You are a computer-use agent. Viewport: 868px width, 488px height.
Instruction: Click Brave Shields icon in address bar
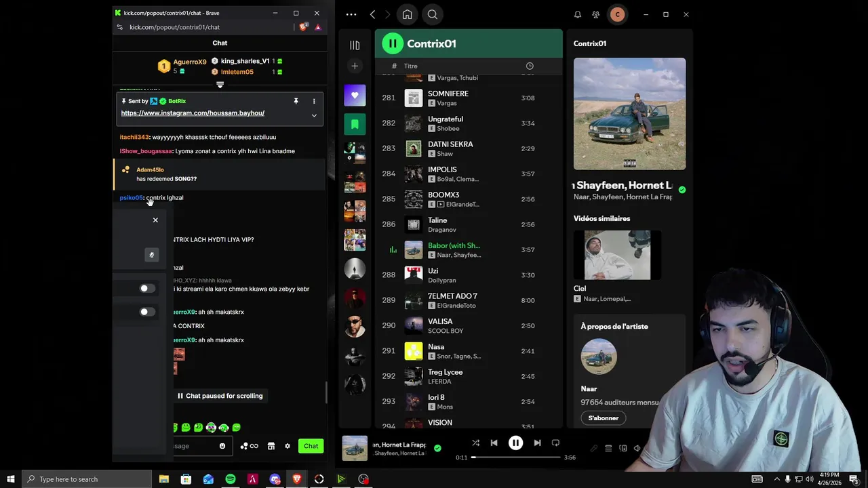pyautogui.click(x=303, y=27)
